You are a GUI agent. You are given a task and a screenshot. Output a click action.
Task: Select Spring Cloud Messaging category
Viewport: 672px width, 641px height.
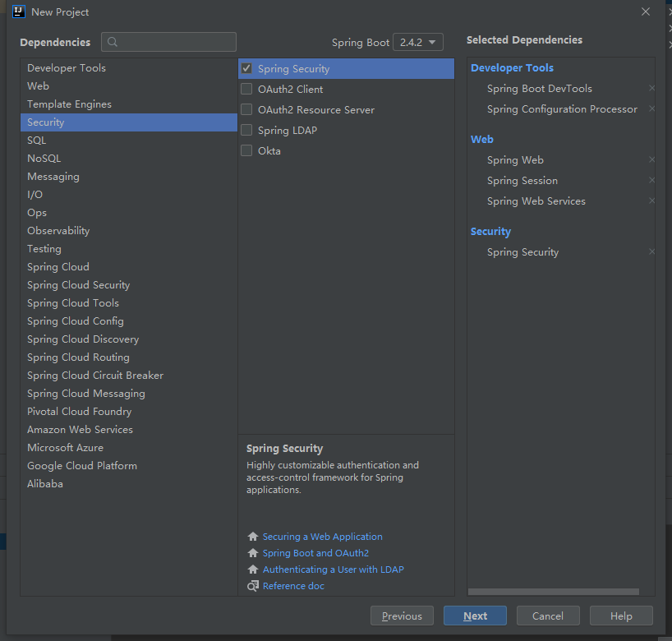tap(129, 394)
